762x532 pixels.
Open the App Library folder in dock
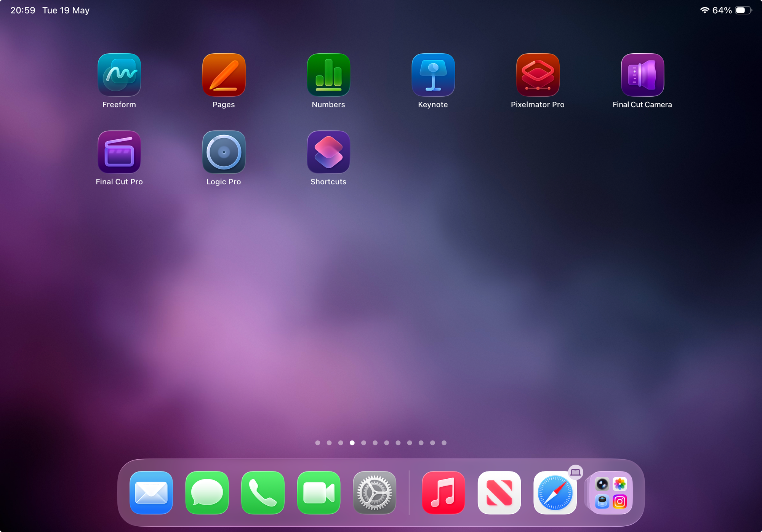point(611,492)
